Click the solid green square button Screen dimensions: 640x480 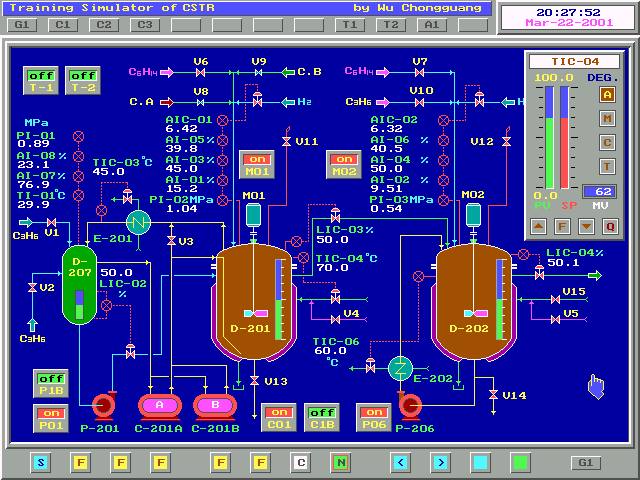tap(520, 463)
